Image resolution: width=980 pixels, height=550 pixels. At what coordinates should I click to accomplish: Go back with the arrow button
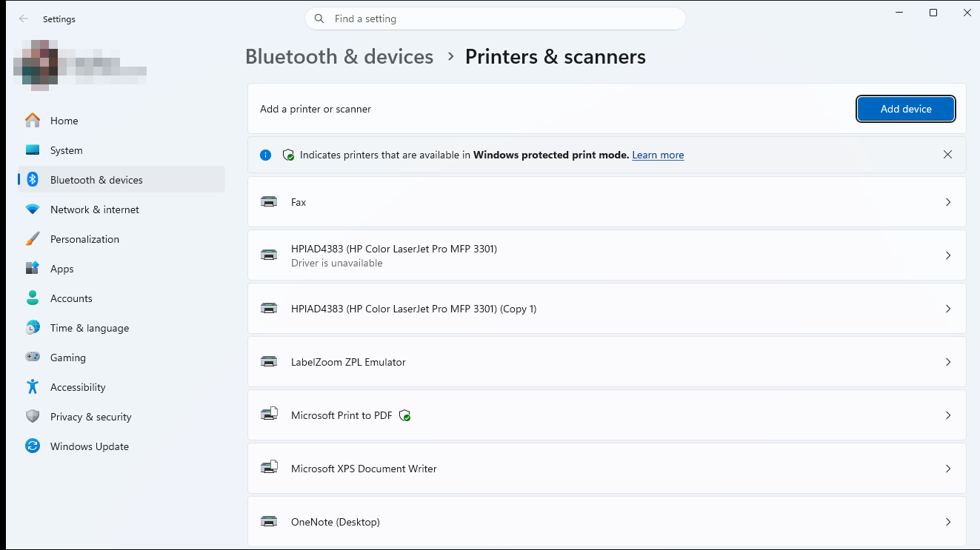24,19
